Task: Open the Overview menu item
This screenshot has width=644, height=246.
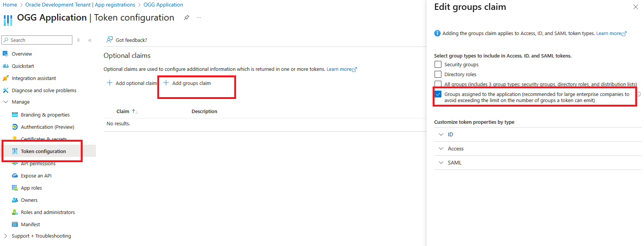Action: coord(22,54)
